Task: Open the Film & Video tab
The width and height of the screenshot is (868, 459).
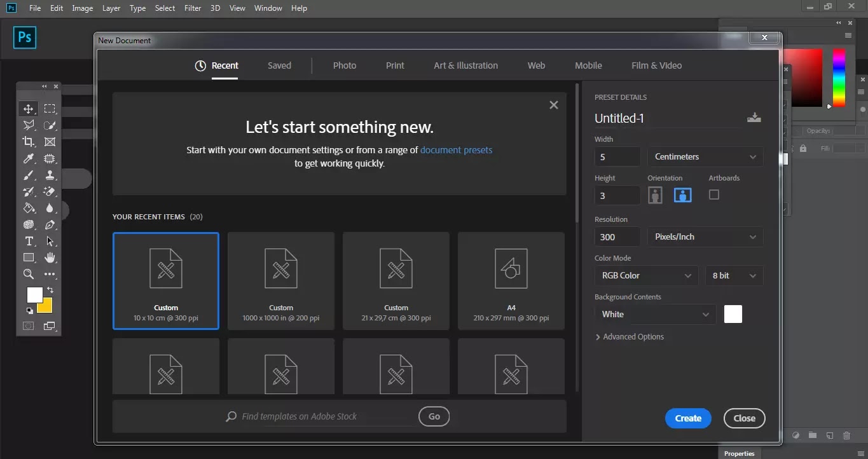Action: pos(657,65)
